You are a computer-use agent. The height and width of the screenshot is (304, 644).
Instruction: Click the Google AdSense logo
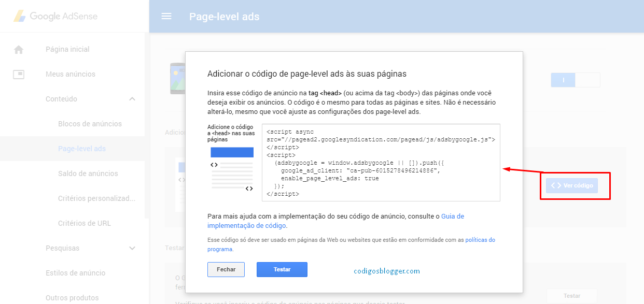[55, 16]
